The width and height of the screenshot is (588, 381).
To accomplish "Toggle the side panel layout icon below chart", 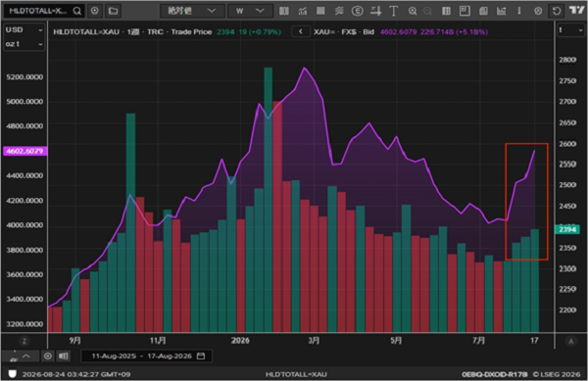I will coord(64,356).
